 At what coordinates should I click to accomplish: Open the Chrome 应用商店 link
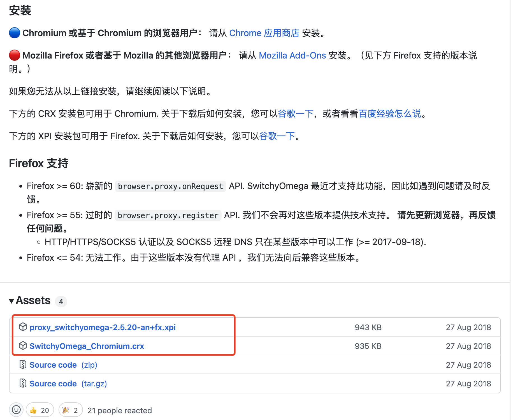click(x=264, y=33)
